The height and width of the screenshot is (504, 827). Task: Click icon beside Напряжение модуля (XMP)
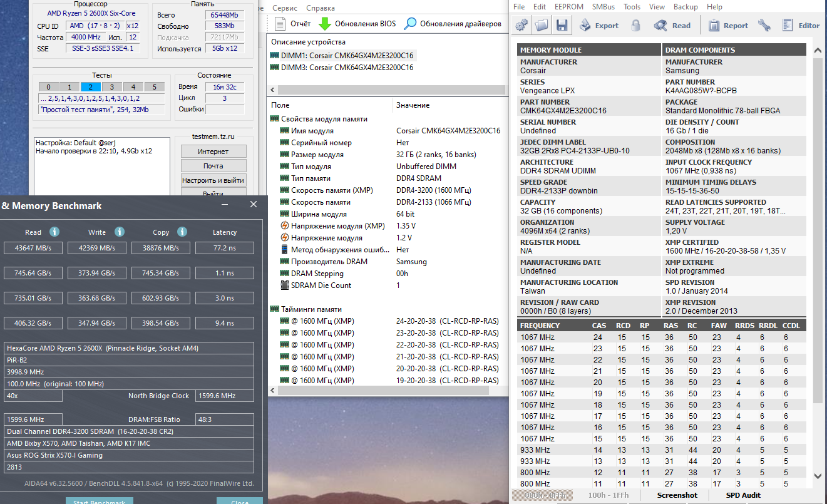click(284, 226)
